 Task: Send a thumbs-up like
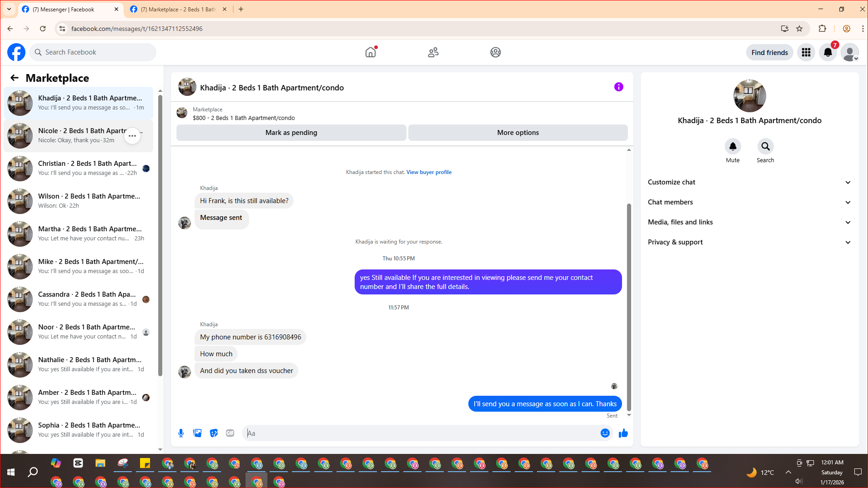tap(623, 433)
